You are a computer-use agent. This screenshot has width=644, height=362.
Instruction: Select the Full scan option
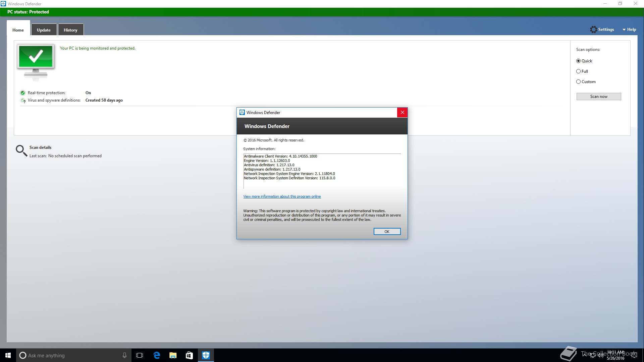tap(578, 71)
